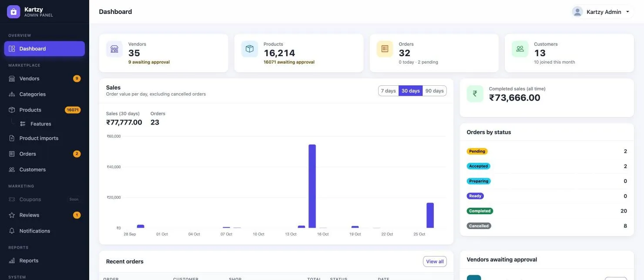This screenshot has width=644, height=280.
Task: Click the Coupons item marked Soon
Action: tap(44, 199)
